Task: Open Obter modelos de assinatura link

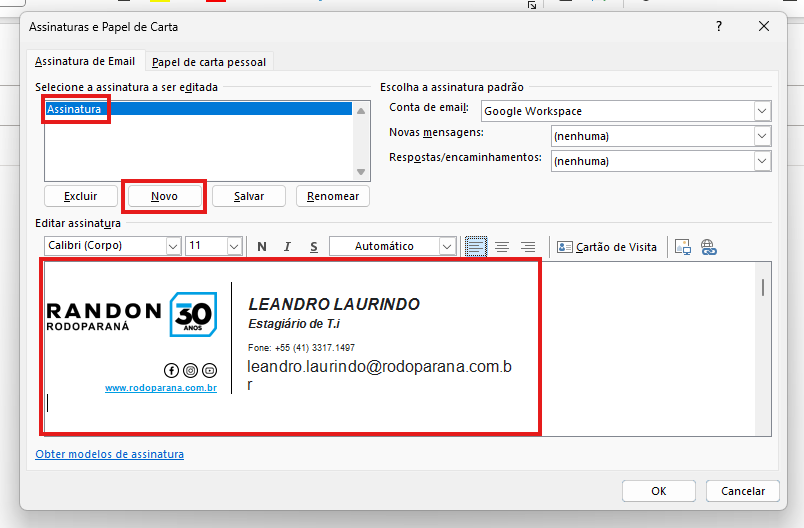Action: click(109, 454)
